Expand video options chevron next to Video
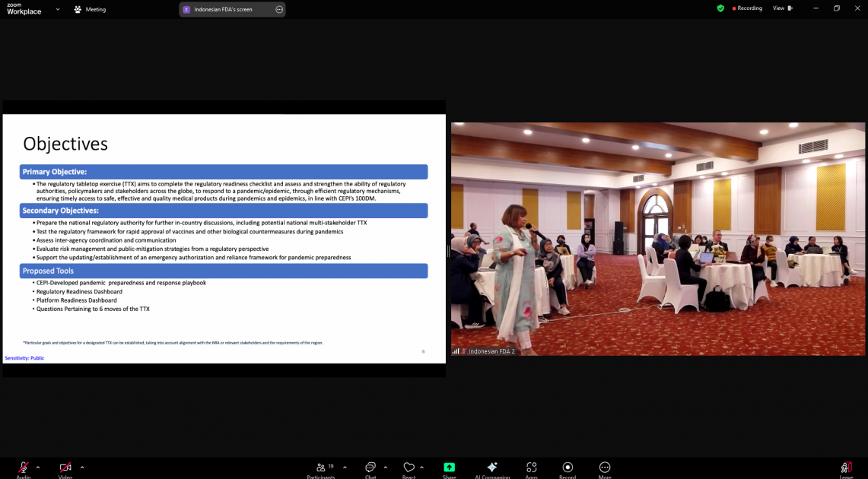This screenshot has height=479, width=868. click(82, 468)
